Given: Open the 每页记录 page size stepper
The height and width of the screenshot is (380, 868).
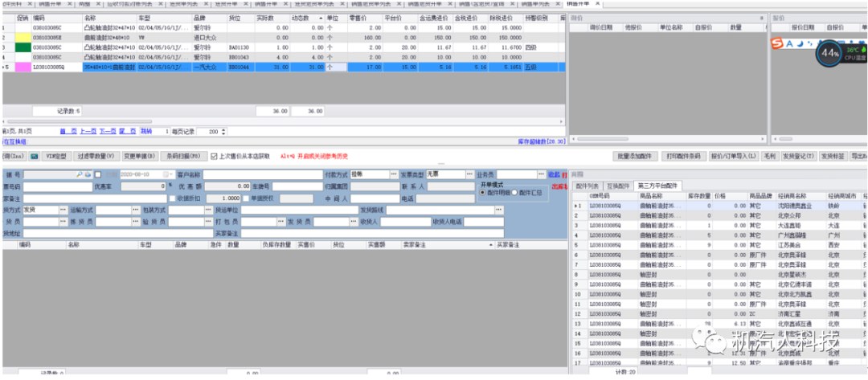Looking at the screenshot, I should click(223, 131).
